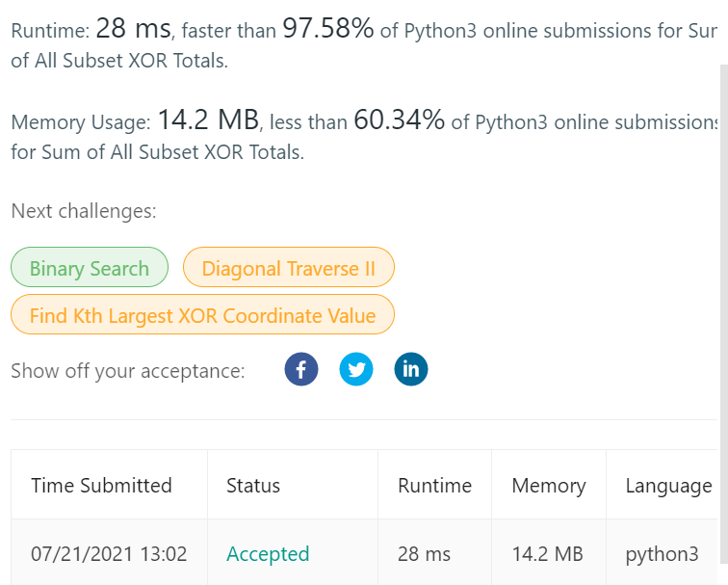Click the Status column header
Viewport: 728px width, 585px height.
pyautogui.click(x=253, y=486)
